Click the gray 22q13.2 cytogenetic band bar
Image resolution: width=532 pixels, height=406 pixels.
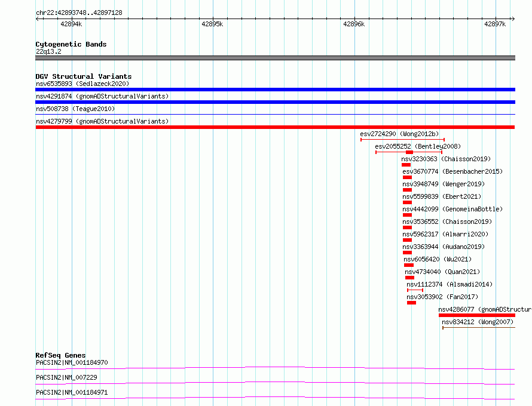click(x=275, y=58)
